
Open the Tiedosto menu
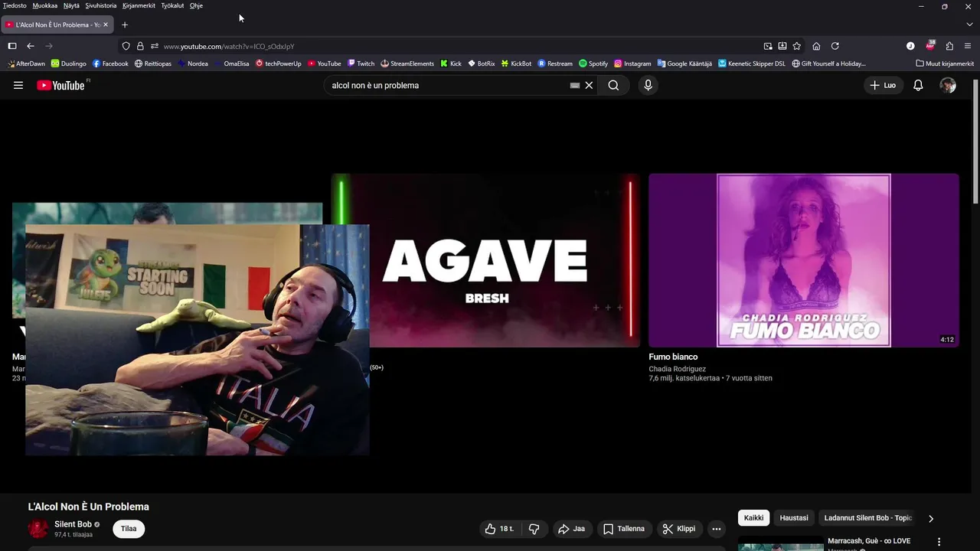click(x=15, y=5)
